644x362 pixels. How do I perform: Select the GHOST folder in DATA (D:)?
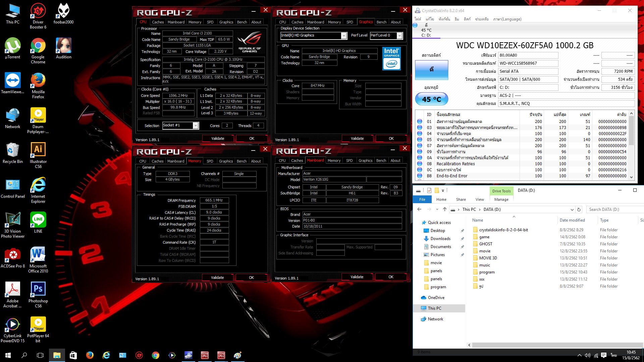[x=486, y=244]
